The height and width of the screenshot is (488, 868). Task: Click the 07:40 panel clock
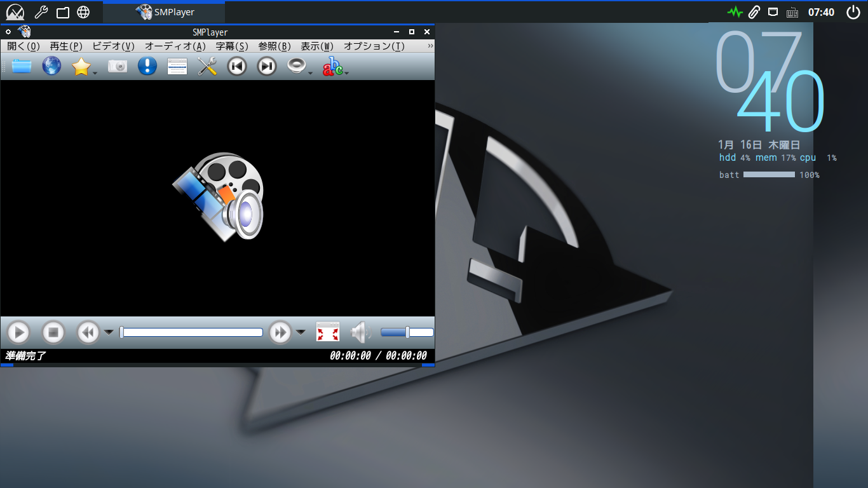[x=821, y=12]
